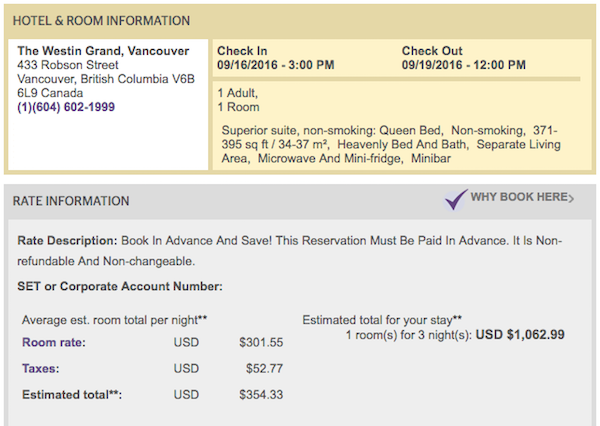The width and height of the screenshot is (600, 426).
Task: Click the $301.55 room rate amount
Action: click(x=261, y=342)
